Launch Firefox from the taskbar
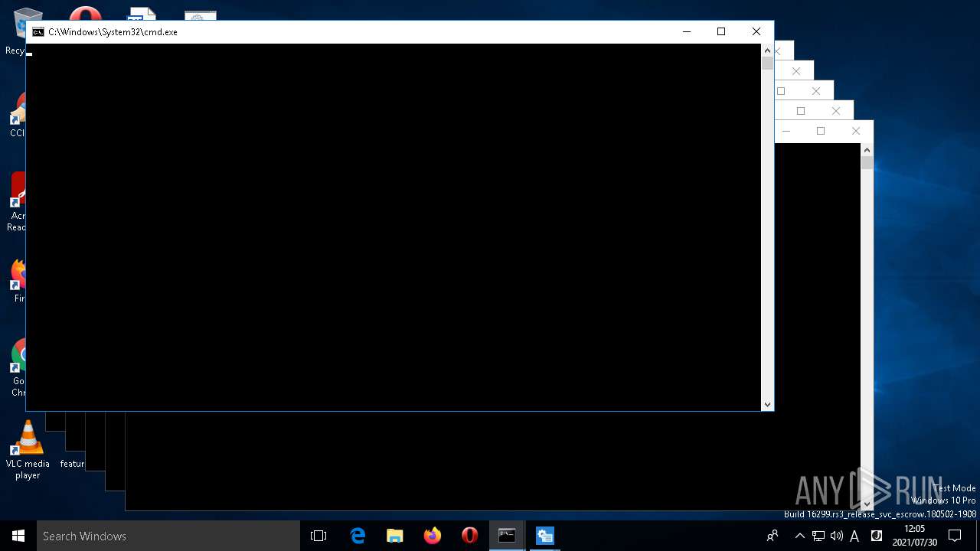 pyautogui.click(x=433, y=536)
